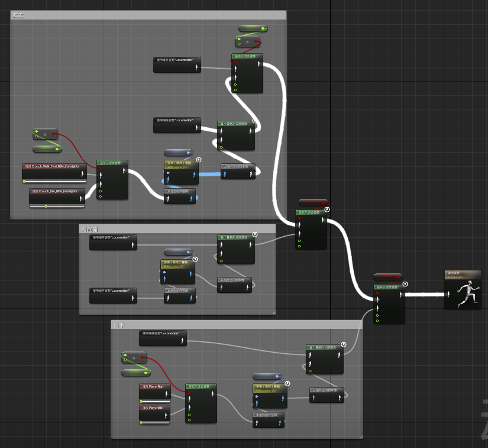
Task: Select greater-than node at top of graph
Action: point(248,42)
